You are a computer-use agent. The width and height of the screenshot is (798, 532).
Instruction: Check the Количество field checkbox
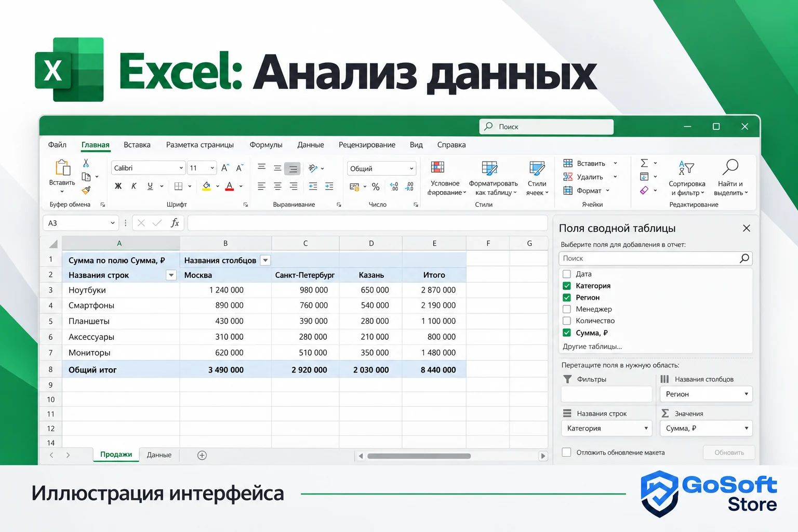[567, 321]
